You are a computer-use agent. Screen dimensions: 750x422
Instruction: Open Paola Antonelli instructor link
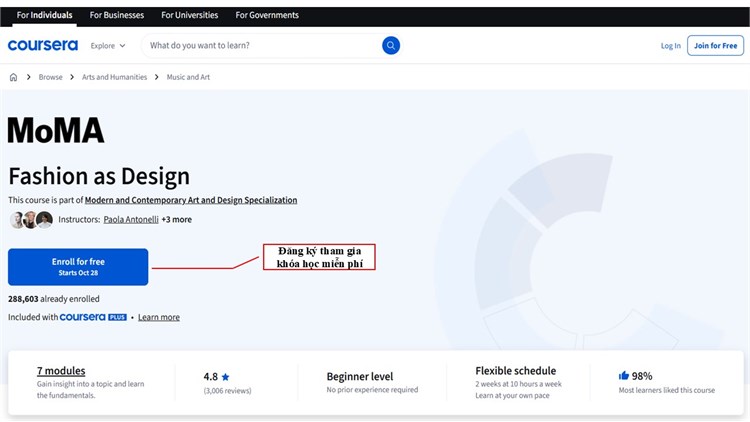tap(130, 220)
